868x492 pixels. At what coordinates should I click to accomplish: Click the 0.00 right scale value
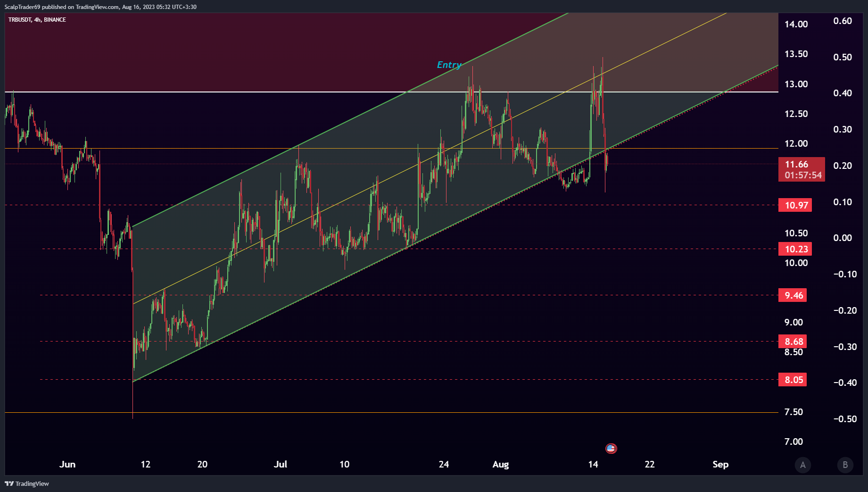[x=843, y=238]
